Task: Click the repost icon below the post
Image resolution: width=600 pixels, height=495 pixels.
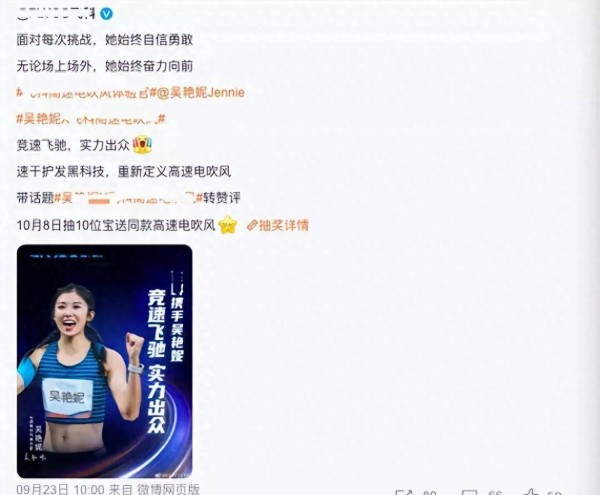Action: click(403, 492)
